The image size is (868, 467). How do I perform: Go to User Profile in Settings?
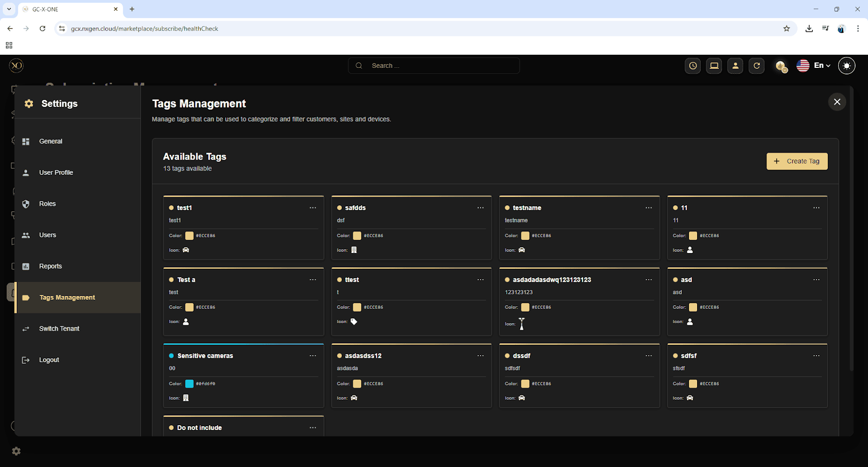coord(56,173)
